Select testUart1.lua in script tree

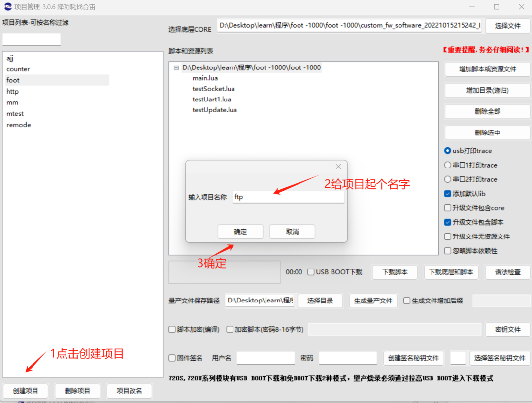(212, 100)
